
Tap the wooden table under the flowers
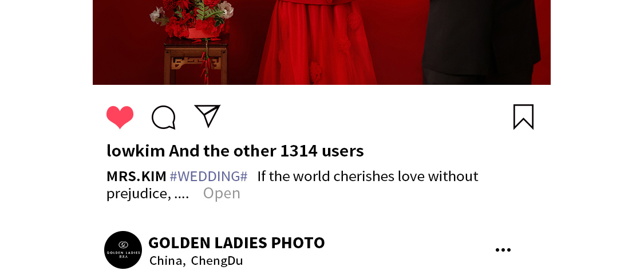coord(196,62)
